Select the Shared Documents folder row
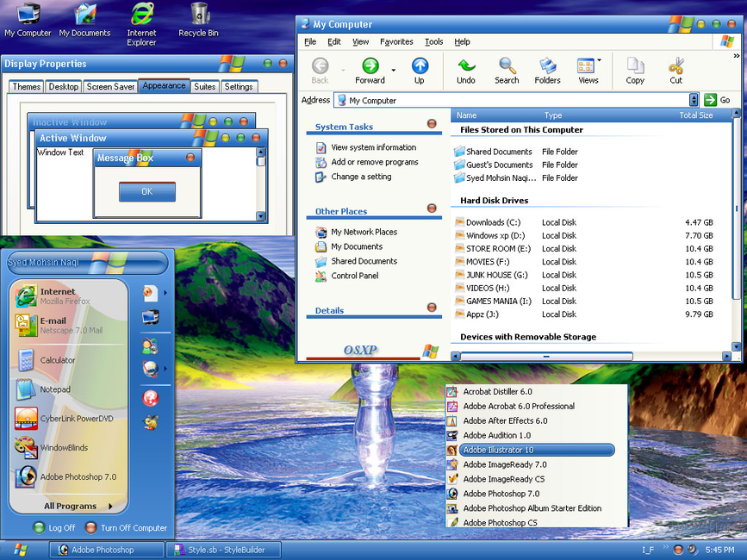Viewport: 747px width, 560px height. (x=498, y=152)
